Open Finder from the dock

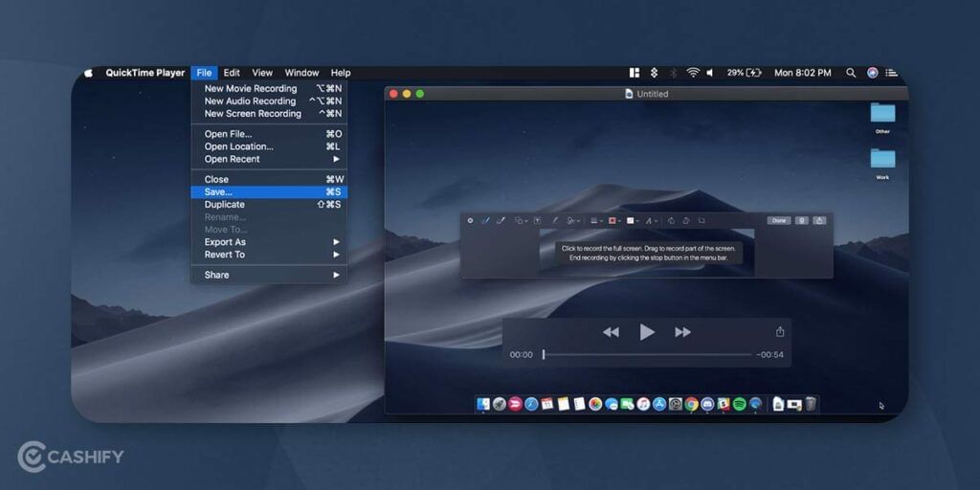[483, 404]
